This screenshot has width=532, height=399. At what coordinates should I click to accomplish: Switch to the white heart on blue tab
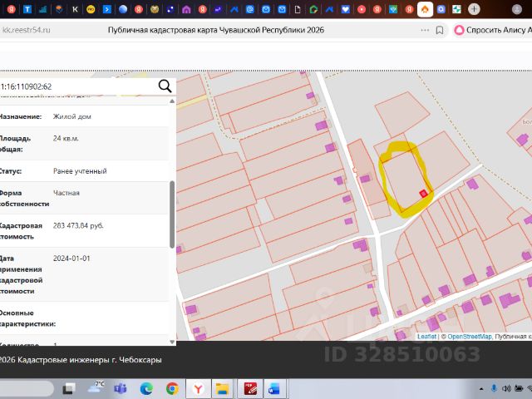(346, 9)
